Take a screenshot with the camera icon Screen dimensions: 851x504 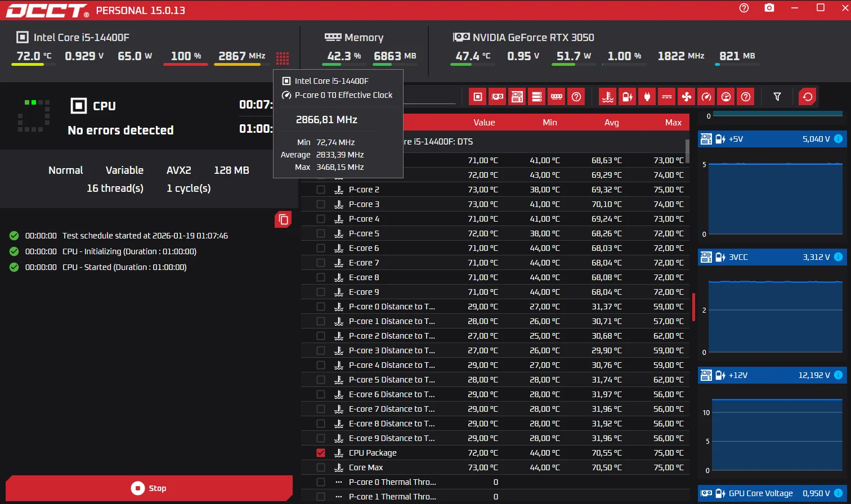769,8
